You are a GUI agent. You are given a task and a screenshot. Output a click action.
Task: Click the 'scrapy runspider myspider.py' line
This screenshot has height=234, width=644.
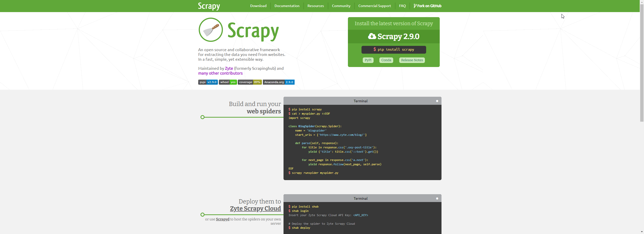[313, 173]
